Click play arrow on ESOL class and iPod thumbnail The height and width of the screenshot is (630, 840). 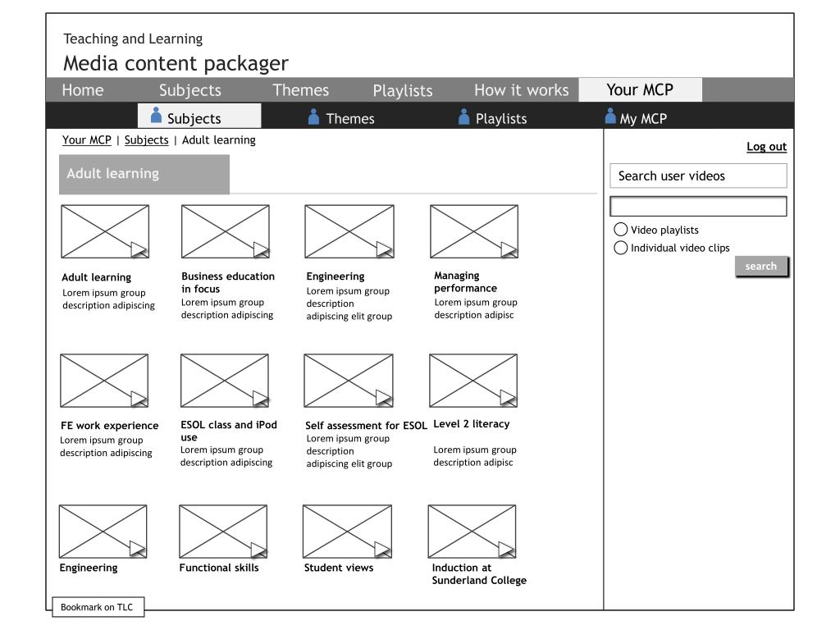(x=260, y=399)
